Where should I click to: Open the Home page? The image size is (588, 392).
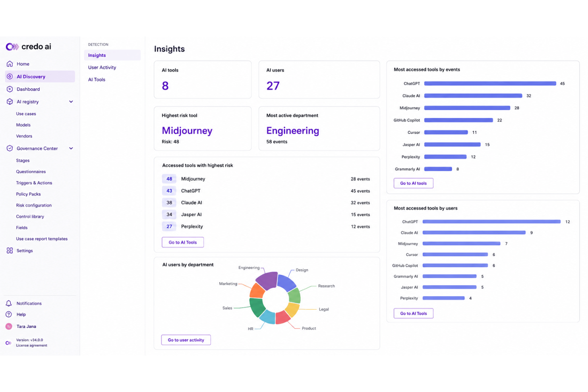(23, 64)
